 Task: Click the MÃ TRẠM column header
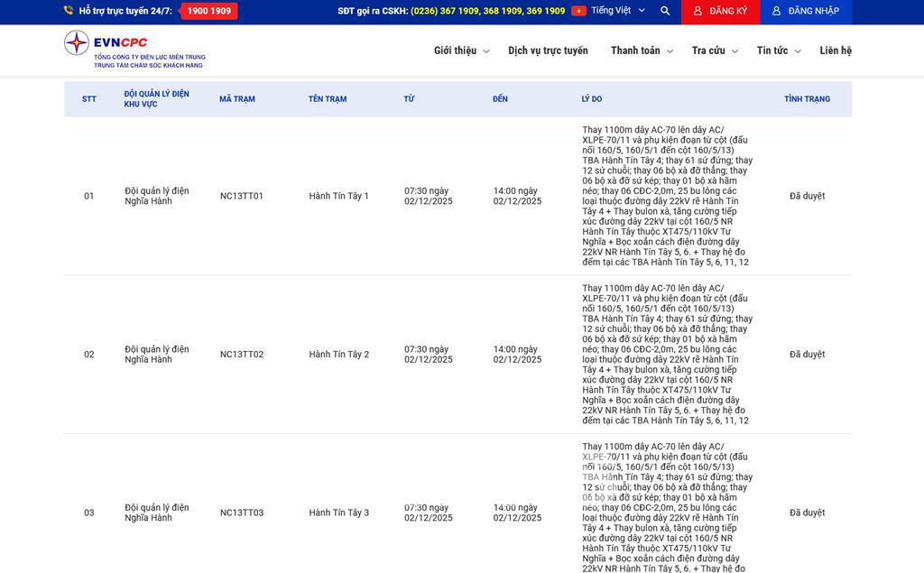237,99
